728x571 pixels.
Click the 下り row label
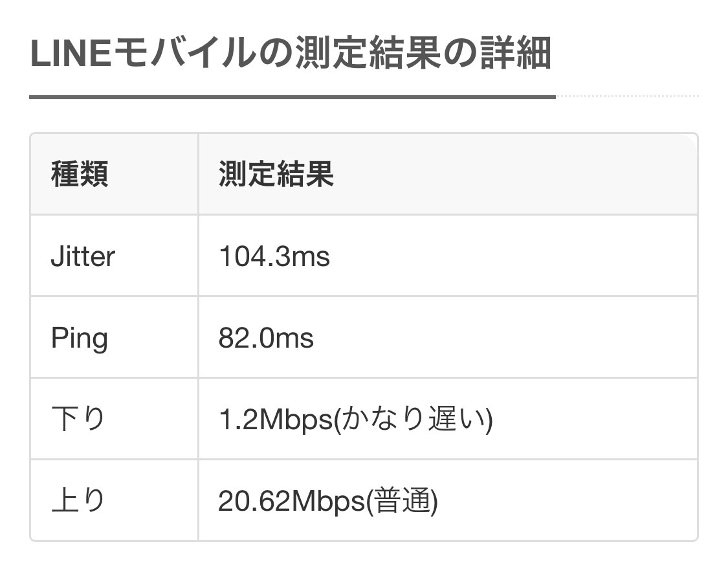coord(78,419)
